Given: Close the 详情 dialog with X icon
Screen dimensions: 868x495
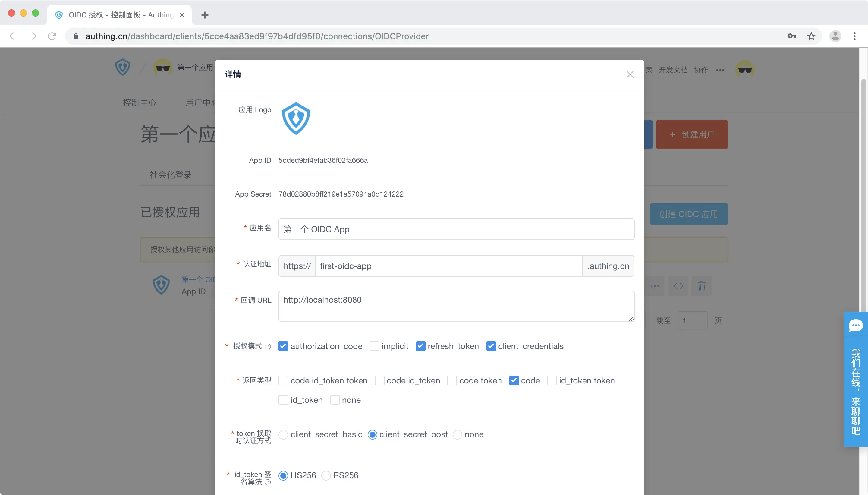Looking at the screenshot, I should [x=630, y=74].
